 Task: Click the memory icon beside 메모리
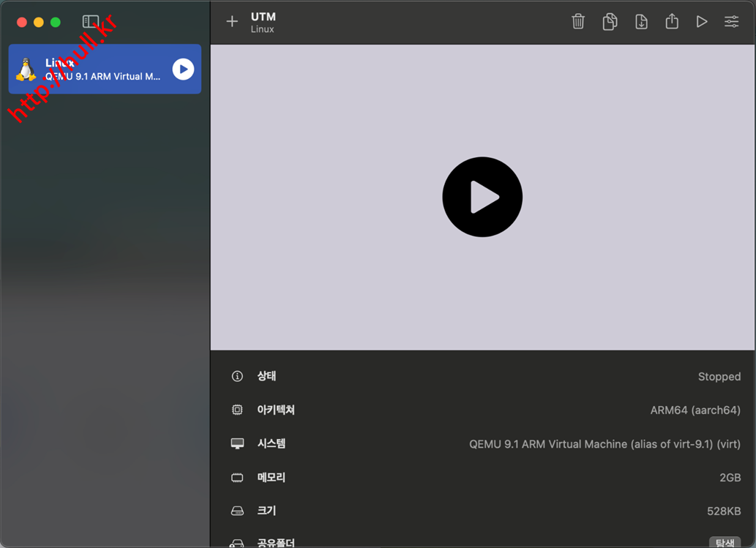(x=237, y=478)
